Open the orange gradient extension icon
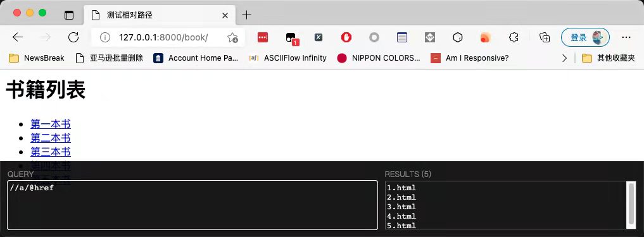The height and width of the screenshot is (237, 644). point(486,37)
